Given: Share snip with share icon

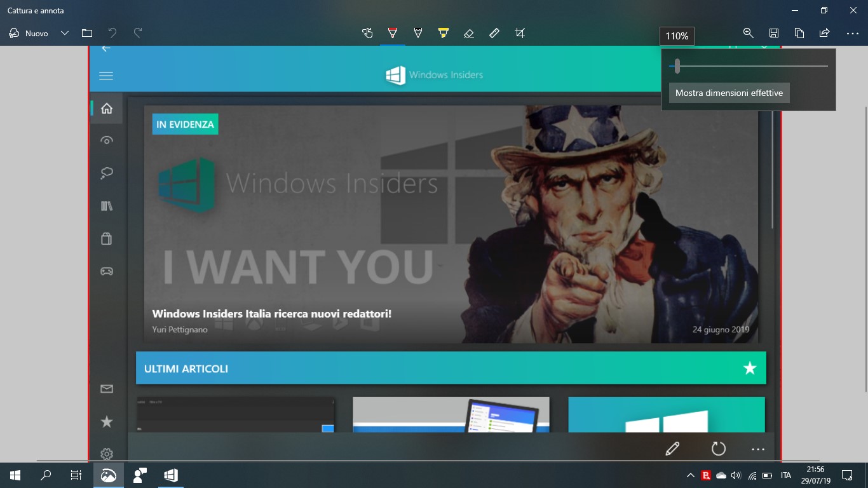Looking at the screenshot, I should (x=825, y=33).
